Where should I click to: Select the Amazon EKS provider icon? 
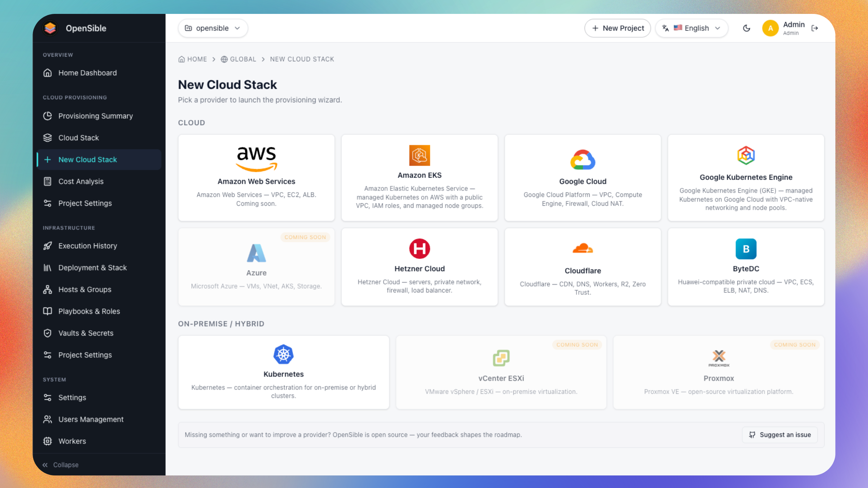pyautogui.click(x=419, y=156)
